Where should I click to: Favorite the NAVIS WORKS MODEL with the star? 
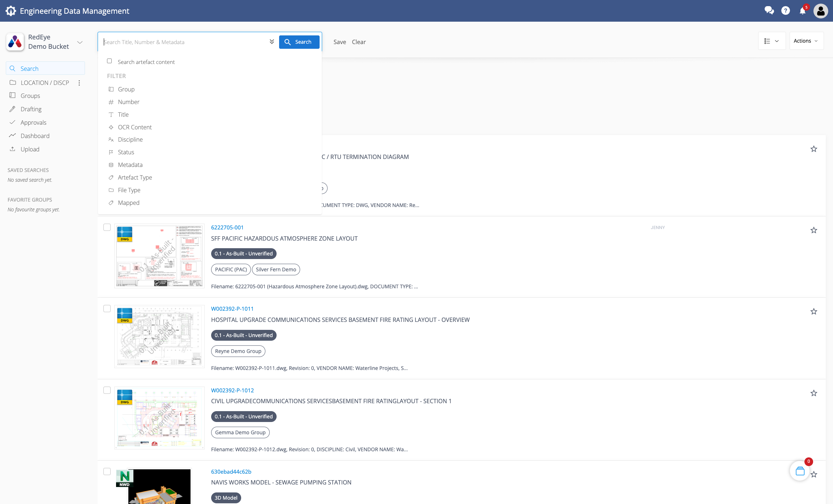point(814,474)
